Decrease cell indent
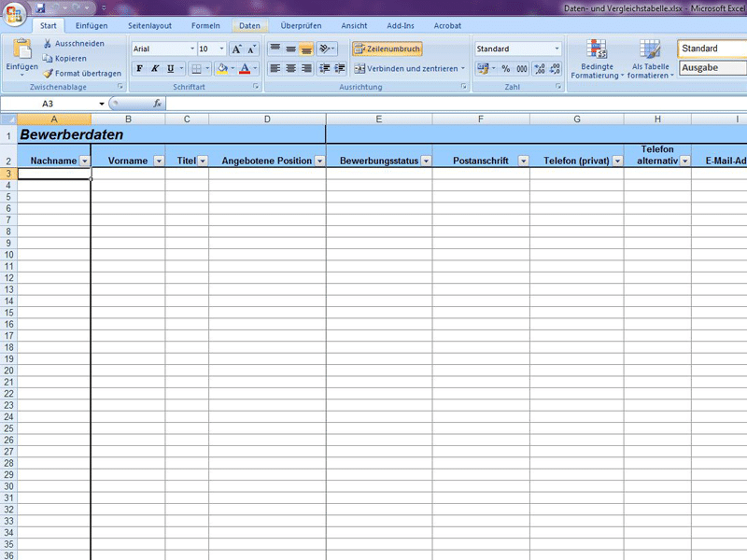The image size is (747, 560). pos(324,68)
